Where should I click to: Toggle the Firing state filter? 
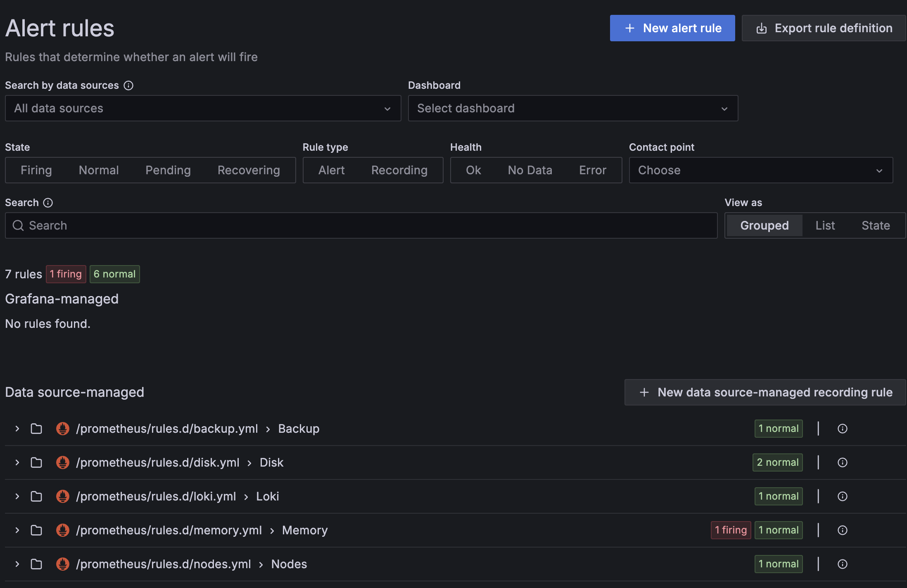coord(36,170)
